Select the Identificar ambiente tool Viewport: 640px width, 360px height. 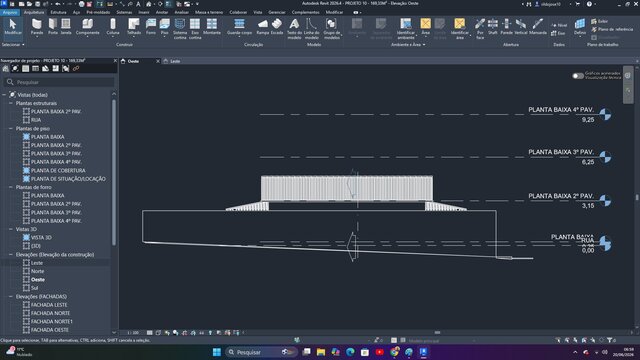pos(406,29)
